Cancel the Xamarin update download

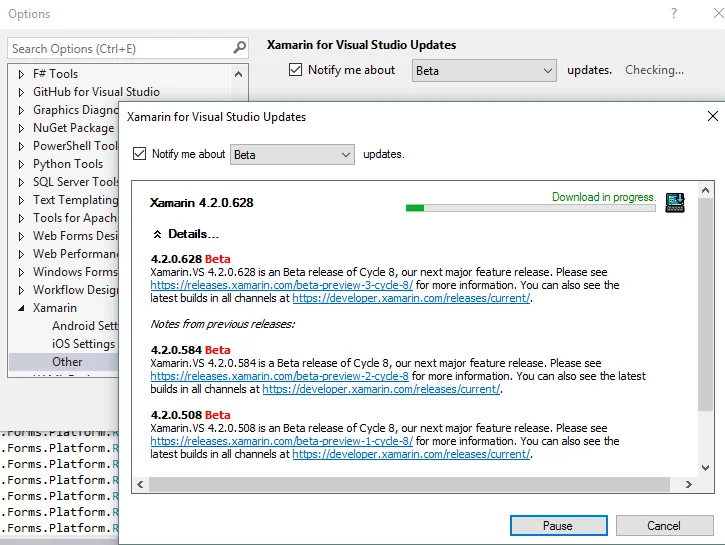pyautogui.click(x=664, y=526)
